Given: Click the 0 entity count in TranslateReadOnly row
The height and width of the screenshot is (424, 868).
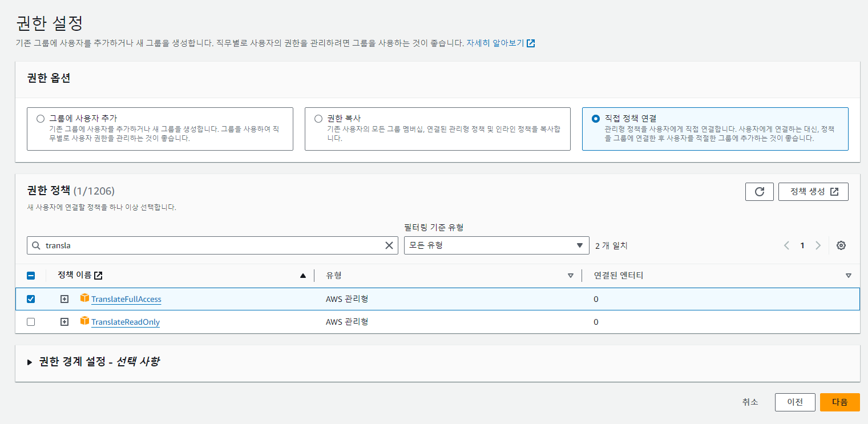Looking at the screenshot, I should [x=596, y=322].
